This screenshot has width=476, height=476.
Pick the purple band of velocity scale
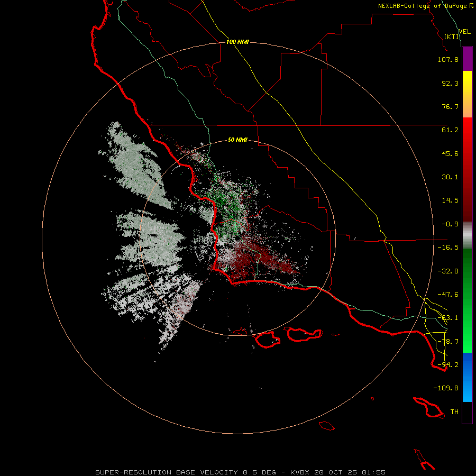click(x=467, y=59)
